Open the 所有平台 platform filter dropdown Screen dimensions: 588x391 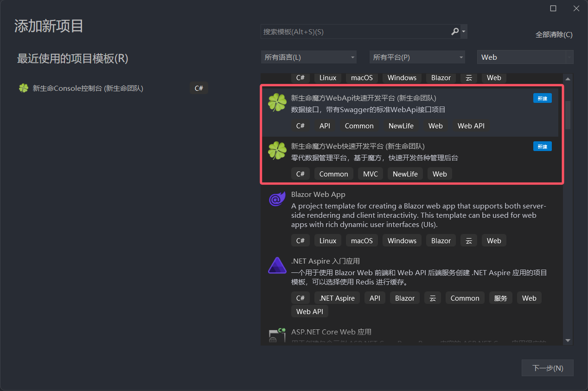coord(417,57)
